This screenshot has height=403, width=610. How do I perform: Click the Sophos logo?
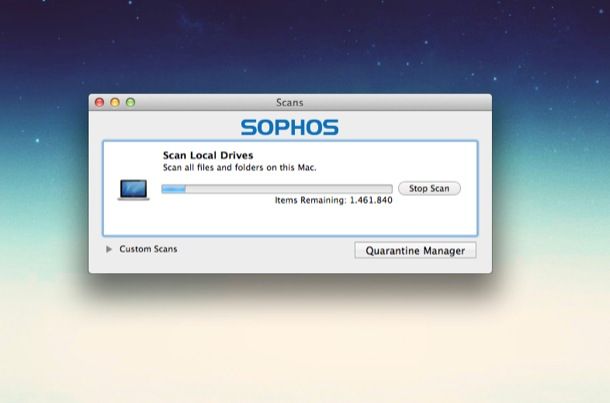pos(290,127)
